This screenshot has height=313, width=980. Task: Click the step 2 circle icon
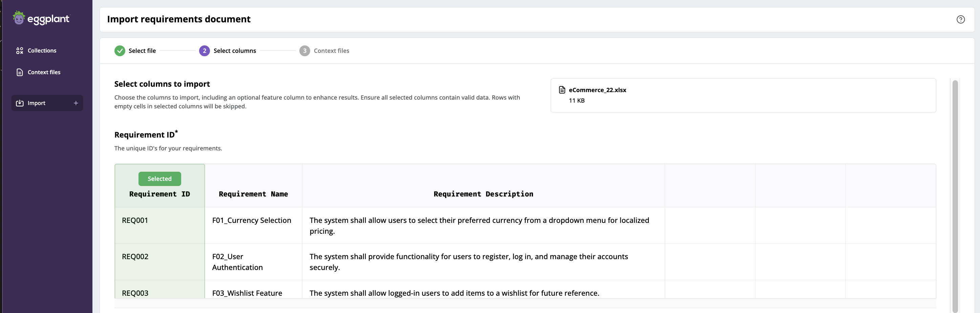204,51
